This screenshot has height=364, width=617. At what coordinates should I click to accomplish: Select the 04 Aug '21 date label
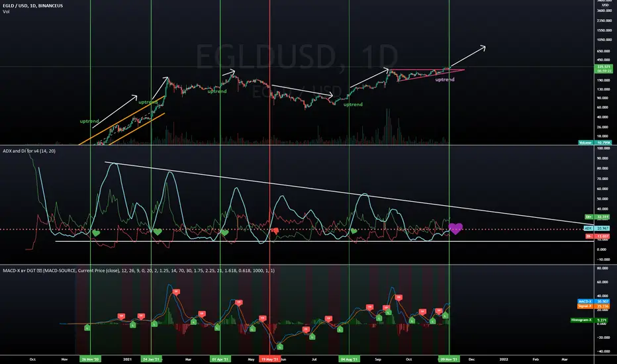[x=349, y=359]
